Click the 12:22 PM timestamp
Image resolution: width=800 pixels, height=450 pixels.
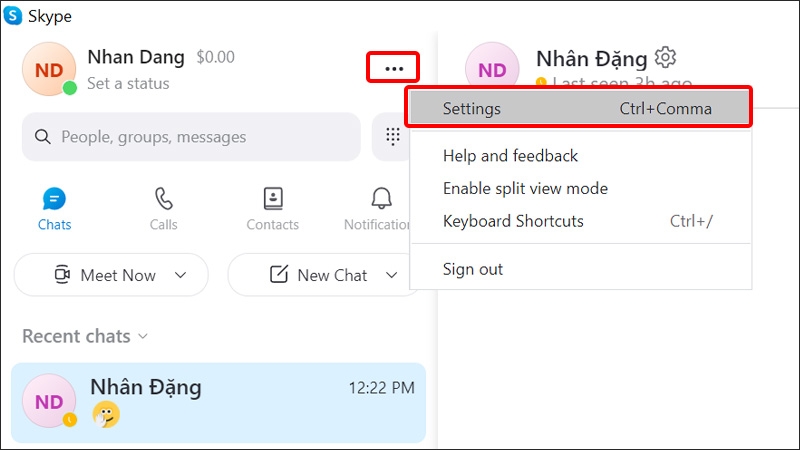pyautogui.click(x=381, y=388)
